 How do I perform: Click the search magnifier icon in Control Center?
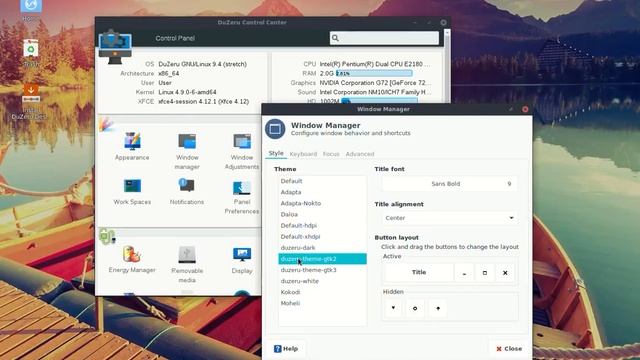335,38
